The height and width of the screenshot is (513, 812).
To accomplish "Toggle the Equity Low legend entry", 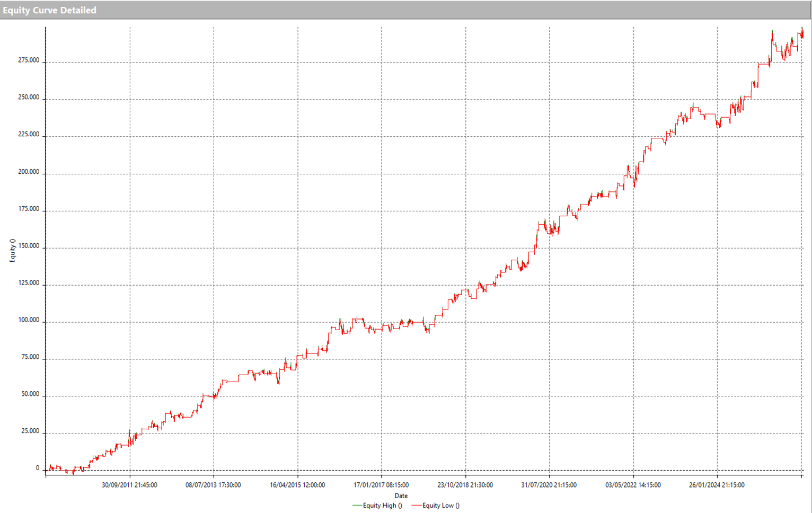I will 440,506.
